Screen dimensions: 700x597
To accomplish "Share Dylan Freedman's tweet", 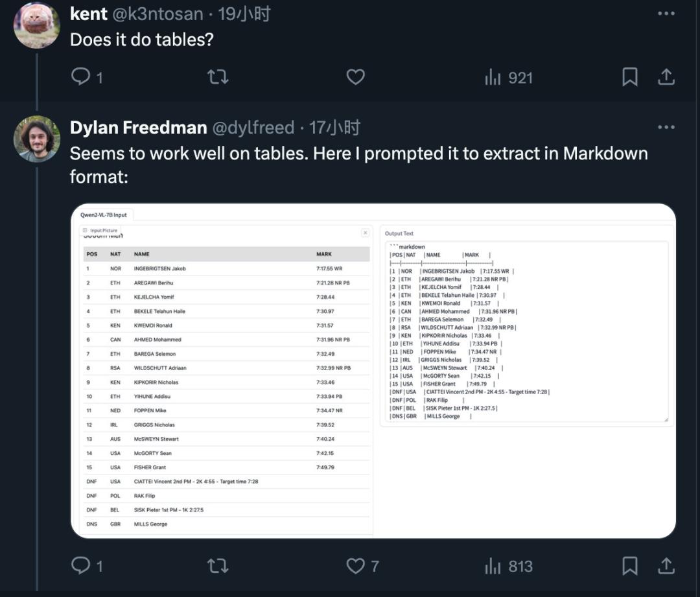I will [x=666, y=565].
